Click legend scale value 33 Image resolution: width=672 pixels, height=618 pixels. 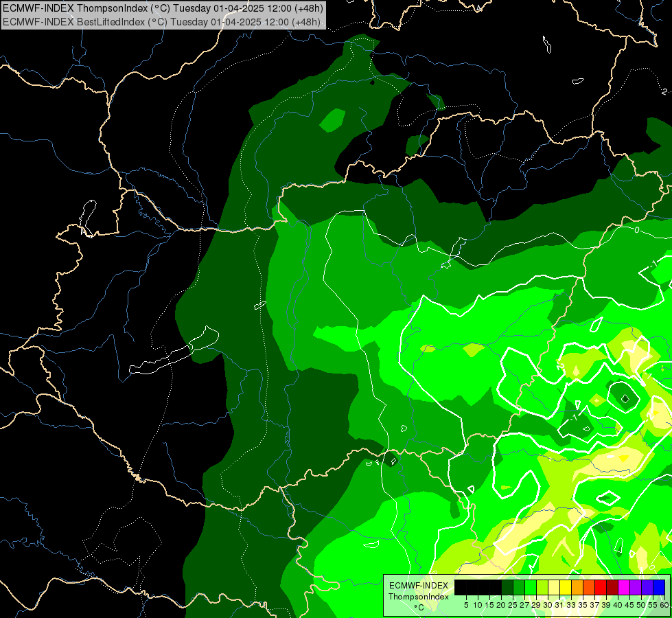click(x=571, y=605)
